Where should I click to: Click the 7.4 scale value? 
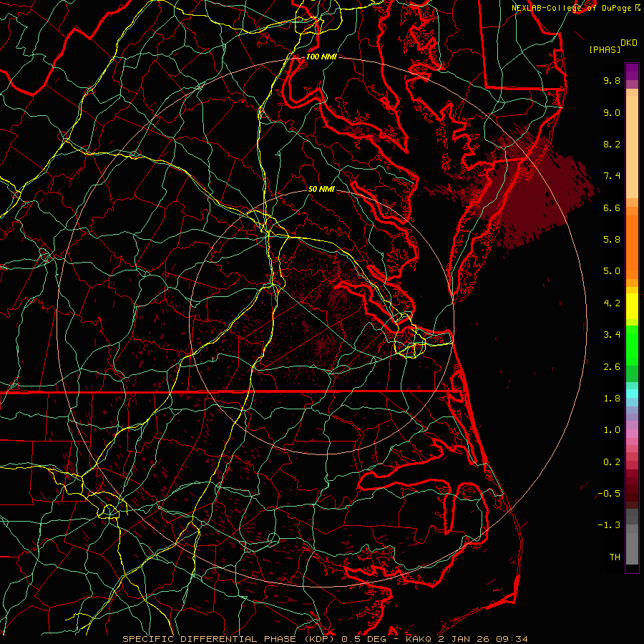pos(612,176)
